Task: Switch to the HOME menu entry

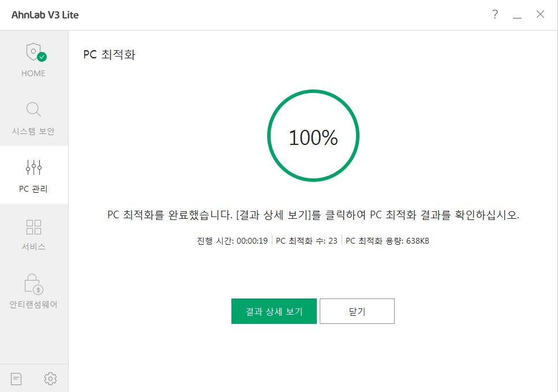Action: [x=33, y=73]
